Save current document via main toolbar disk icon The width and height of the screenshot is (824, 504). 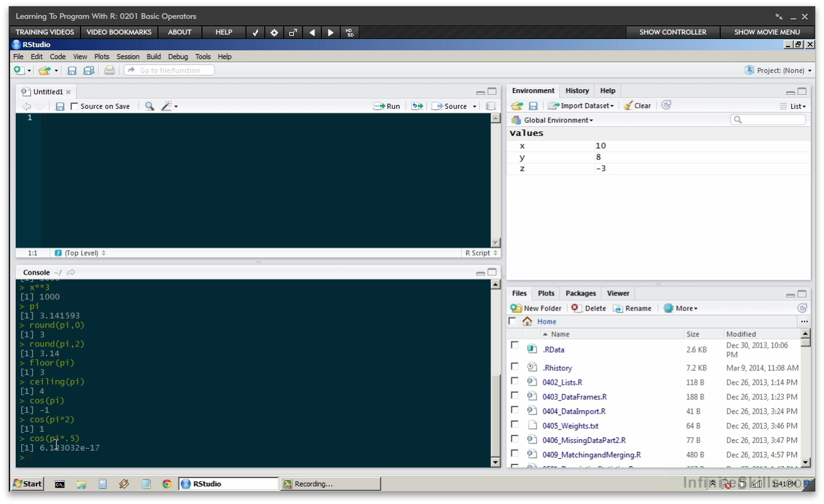[x=72, y=70]
